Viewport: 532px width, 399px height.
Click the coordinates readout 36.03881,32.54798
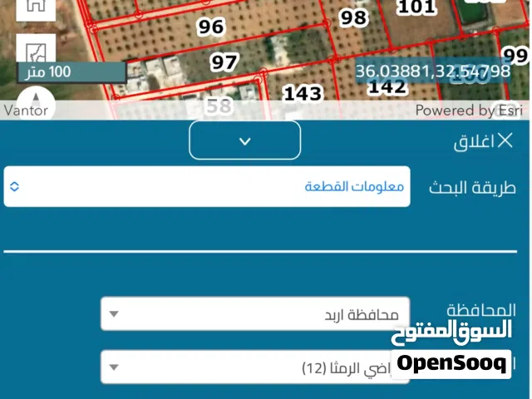433,71
